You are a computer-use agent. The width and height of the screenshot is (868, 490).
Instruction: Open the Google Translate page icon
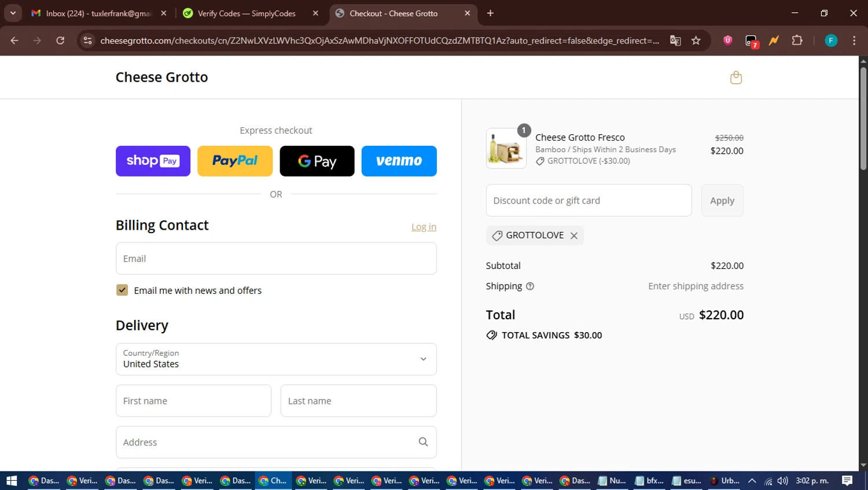pyautogui.click(x=675, y=40)
